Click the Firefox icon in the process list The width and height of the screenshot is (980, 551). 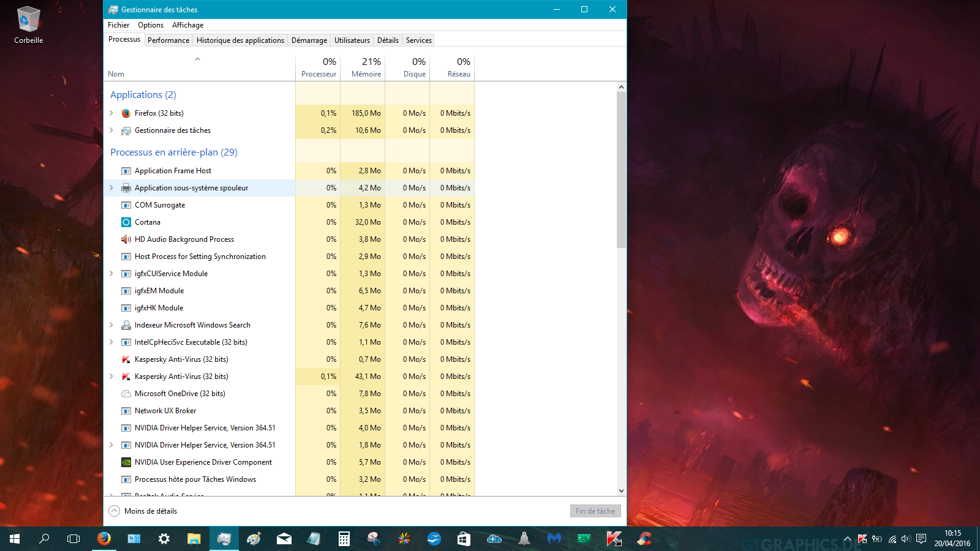click(126, 113)
